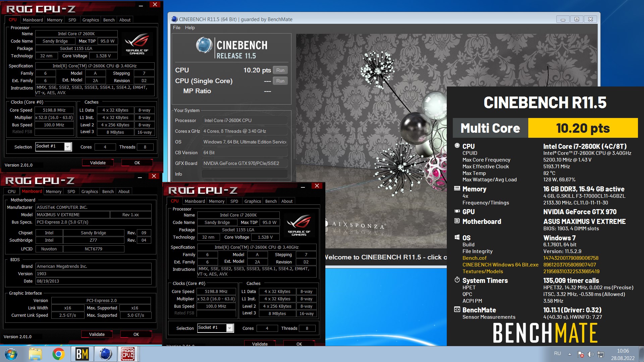Open the network tray icon

[x=601, y=354]
